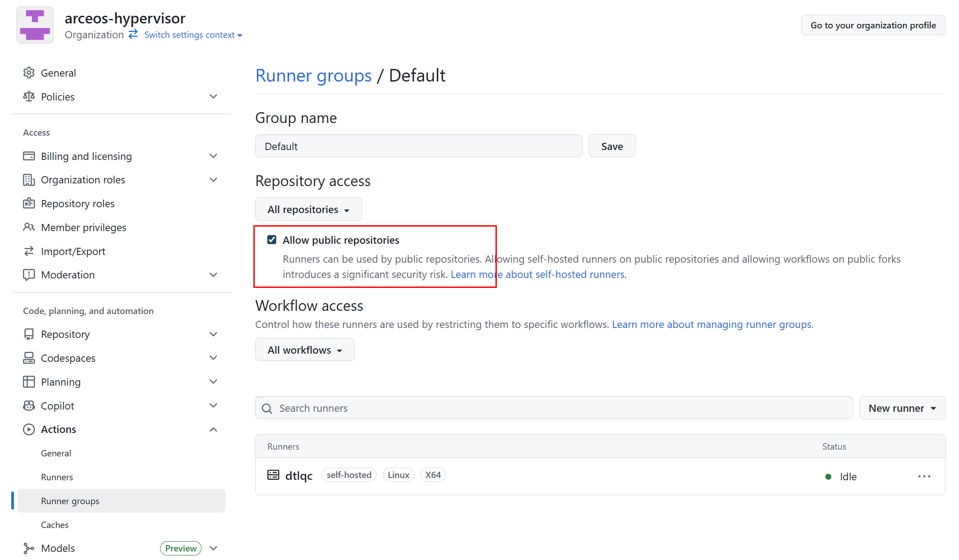Expand the Billing and licensing section
Image resolution: width=959 pixels, height=560 pixels.
(213, 156)
